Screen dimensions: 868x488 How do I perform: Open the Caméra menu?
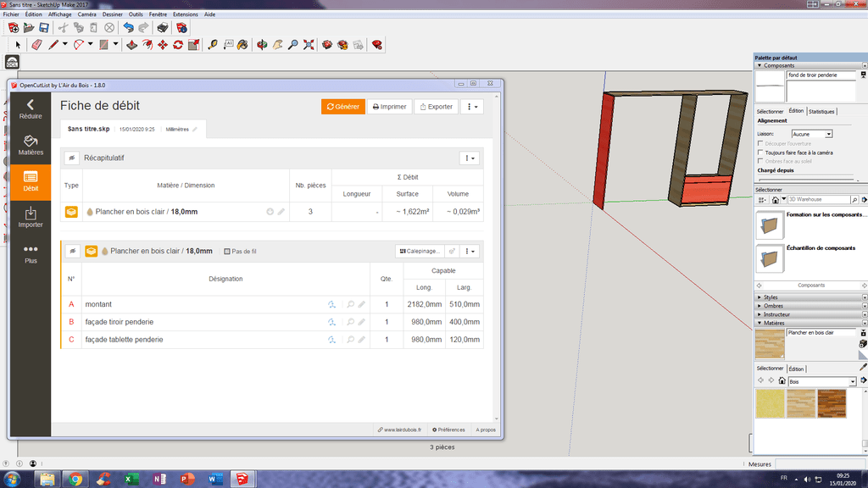tap(87, 14)
